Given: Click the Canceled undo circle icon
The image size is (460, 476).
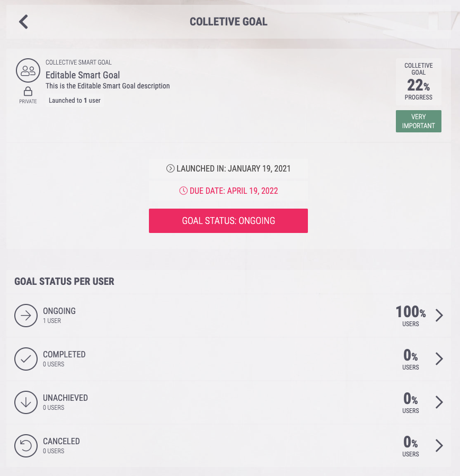Looking at the screenshot, I should pos(26,446).
